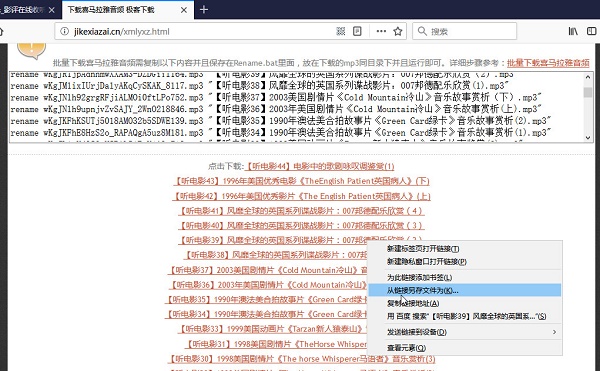Click the textarea scroll down arrow
Image resolution: width=600 pixels, height=371 pixels.
tap(588, 138)
